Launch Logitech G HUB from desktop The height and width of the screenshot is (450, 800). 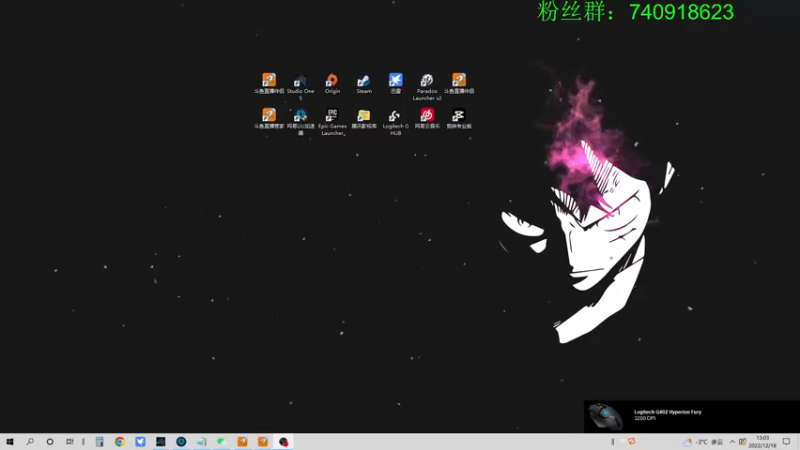pos(395,121)
